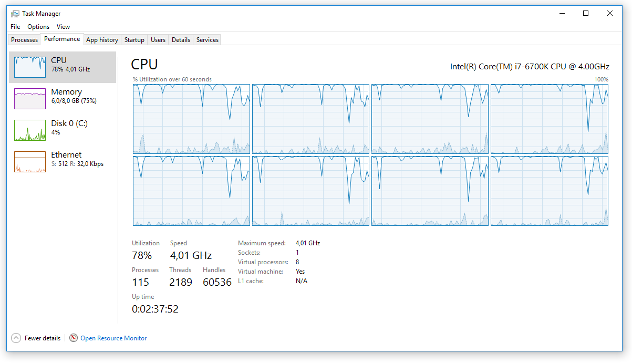632x364 pixels.
Task: Open the File menu
Action: (x=15, y=27)
